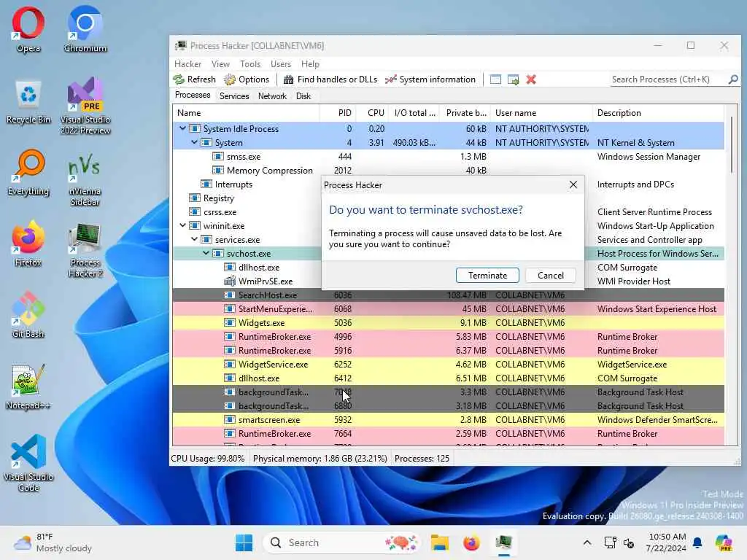The width and height of the screenshot is (747, 560).
Task: Select the WidgetService.exe process row
Action: point(449,365)
